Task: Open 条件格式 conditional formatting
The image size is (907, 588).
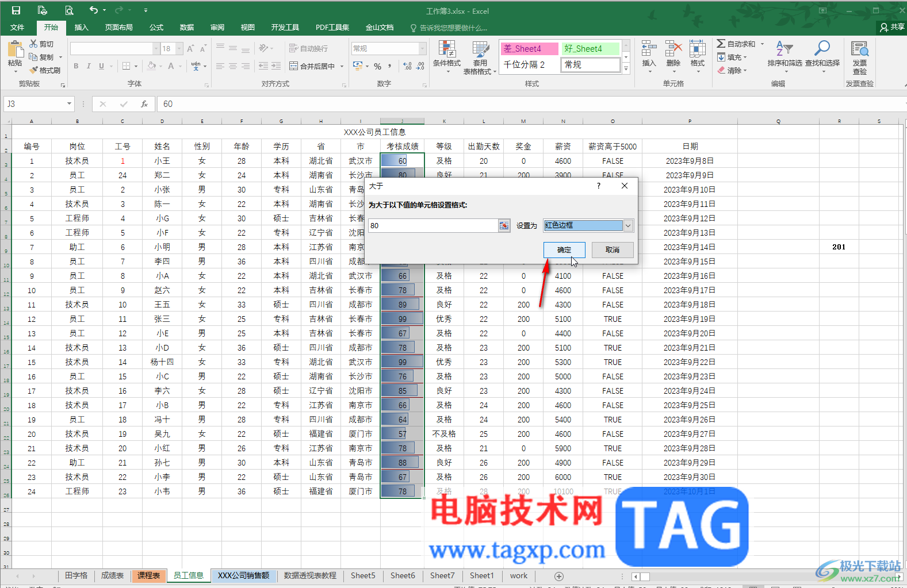Action: tap(447, 57)
